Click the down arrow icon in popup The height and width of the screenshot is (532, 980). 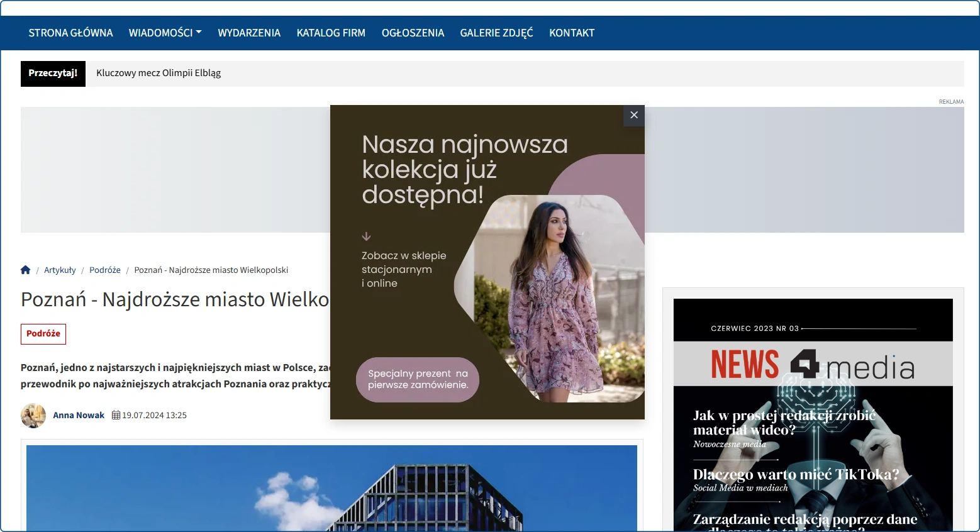tap(366, 236)
